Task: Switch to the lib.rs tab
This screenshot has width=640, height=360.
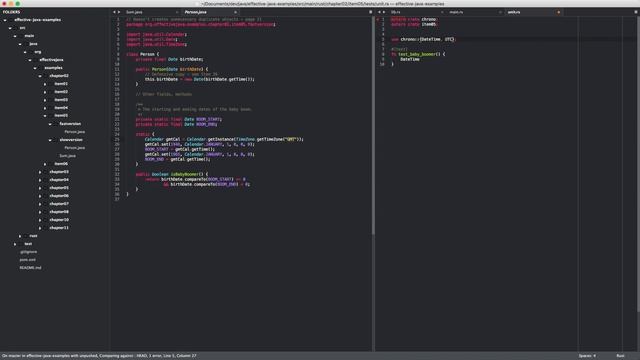Action: coord(416,12)
